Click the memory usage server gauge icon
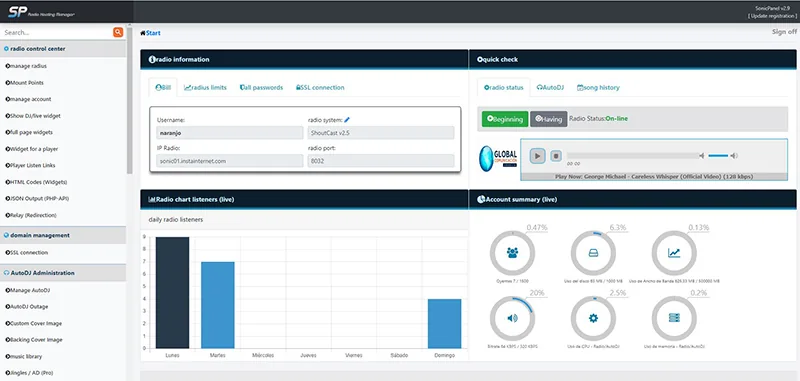The height and width of the screenshot is (381, 800). (x=674, y=318)
